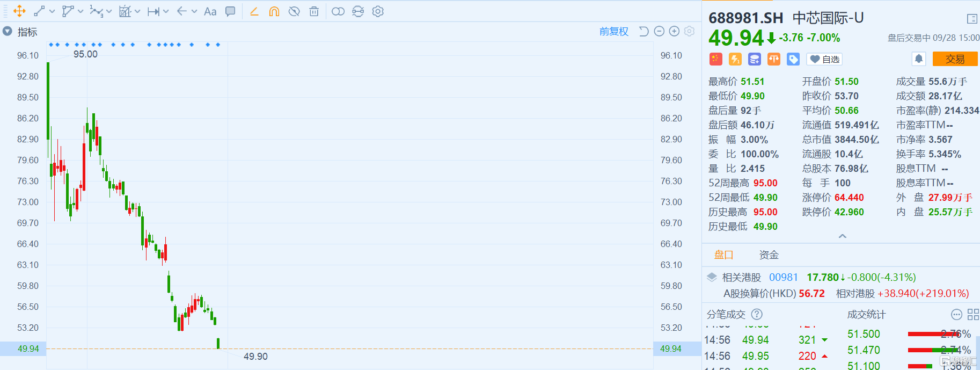The height and width of the screenshot is (370, 980).
Task: Click the 成交统计 section header
Action: point(866,315)
